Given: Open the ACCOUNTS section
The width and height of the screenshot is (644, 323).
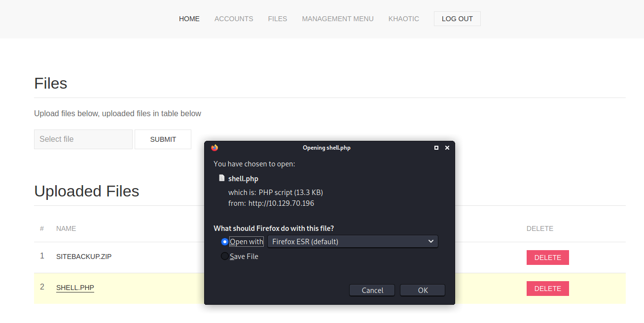Looking at the screenshot, I should point(234,19).
